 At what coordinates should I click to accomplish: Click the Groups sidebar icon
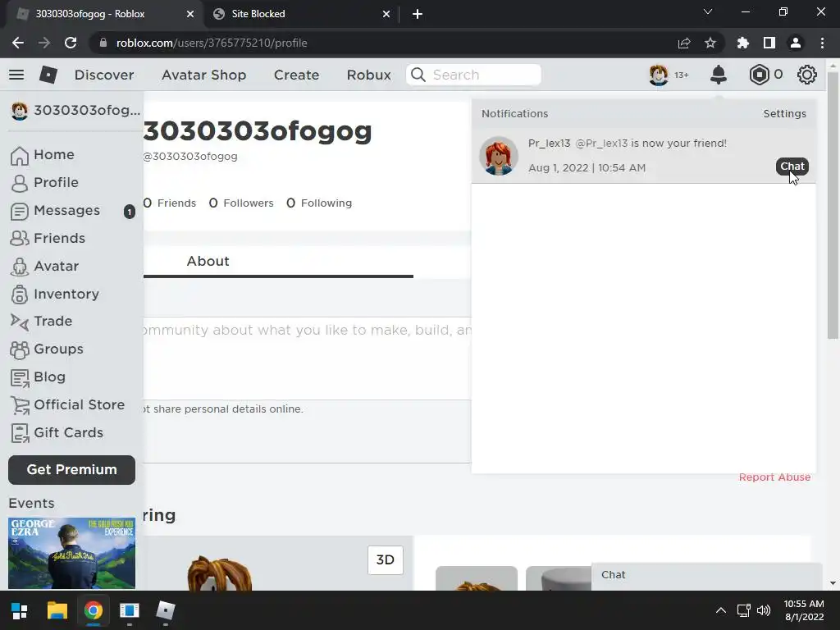(20, 349)
